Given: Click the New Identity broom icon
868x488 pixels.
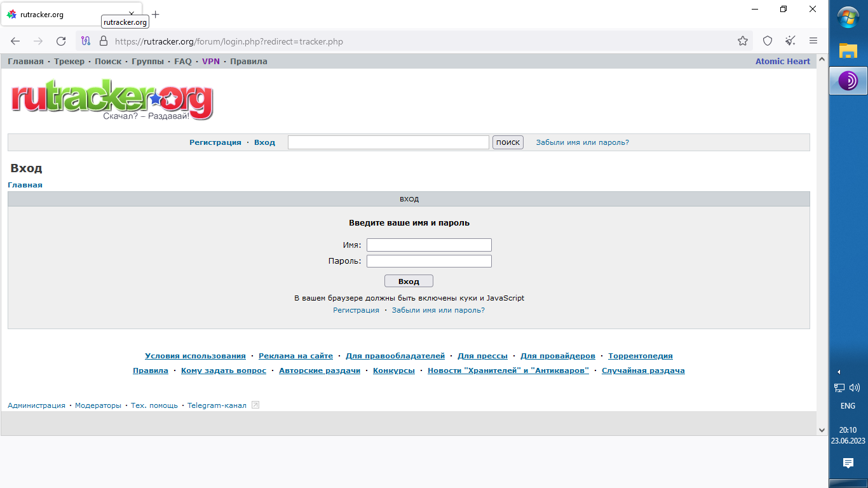Looking at the screenshot, I should point(790,41).
